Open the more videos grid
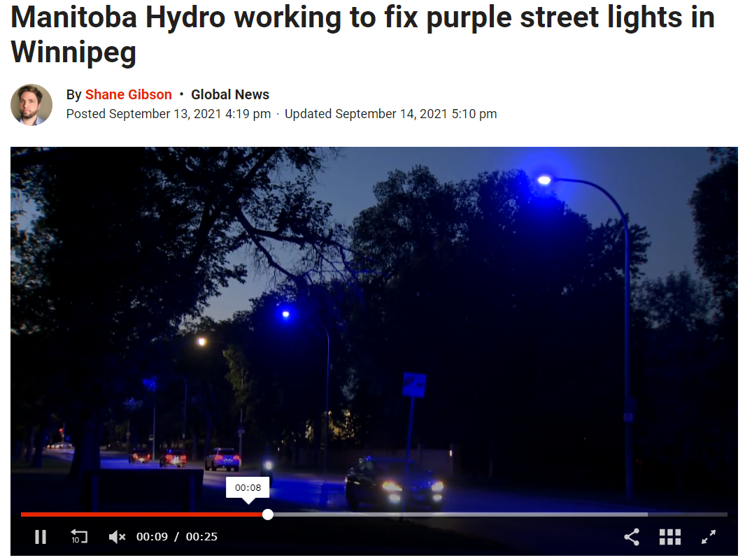 coord(670,537)
